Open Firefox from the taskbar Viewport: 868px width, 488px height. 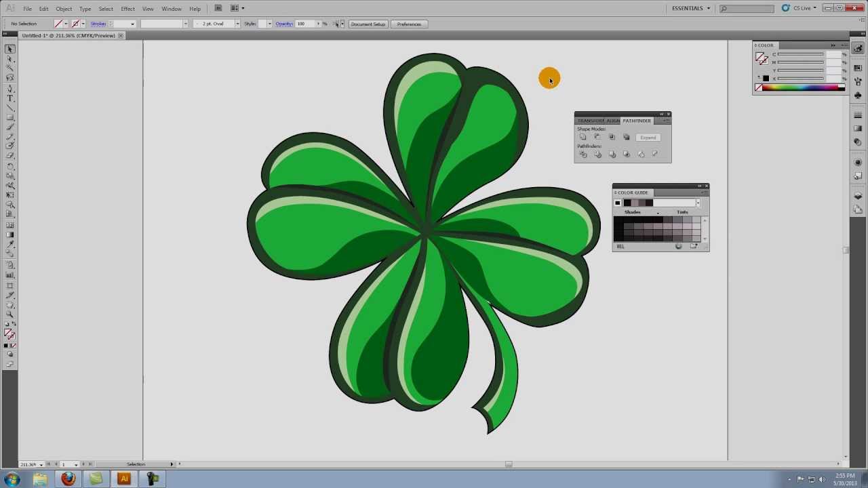(x=68, y=479)
